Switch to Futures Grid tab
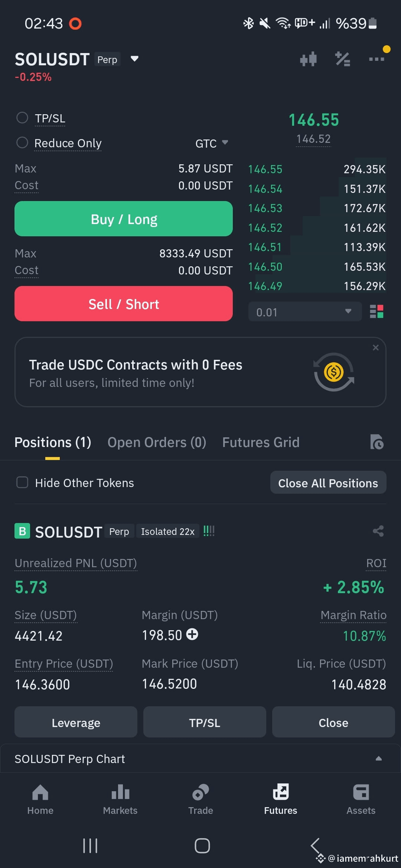The image size is (401, 868). pos(261,442)
